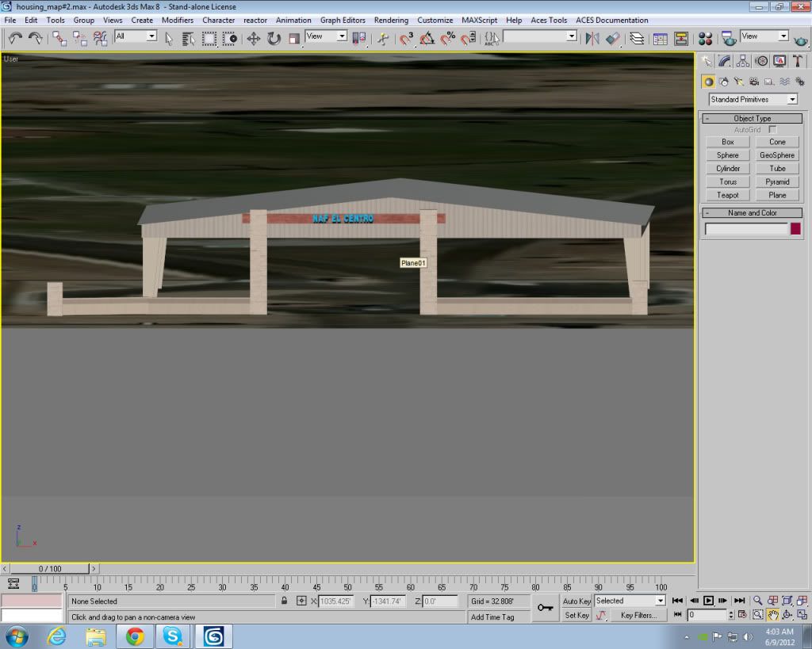Toggle the Auto Key button
Viewport: 812px width, 649px height.
576,601
